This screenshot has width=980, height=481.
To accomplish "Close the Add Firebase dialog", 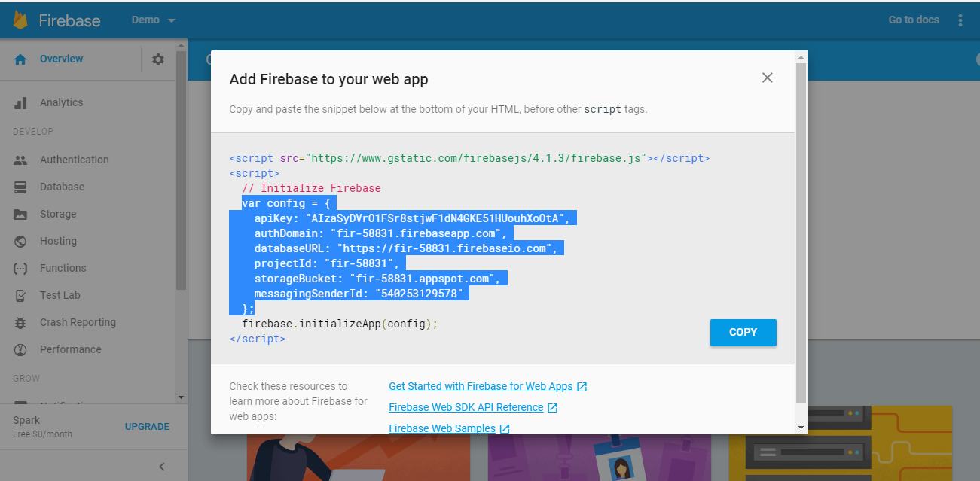I will click(767, 78).
